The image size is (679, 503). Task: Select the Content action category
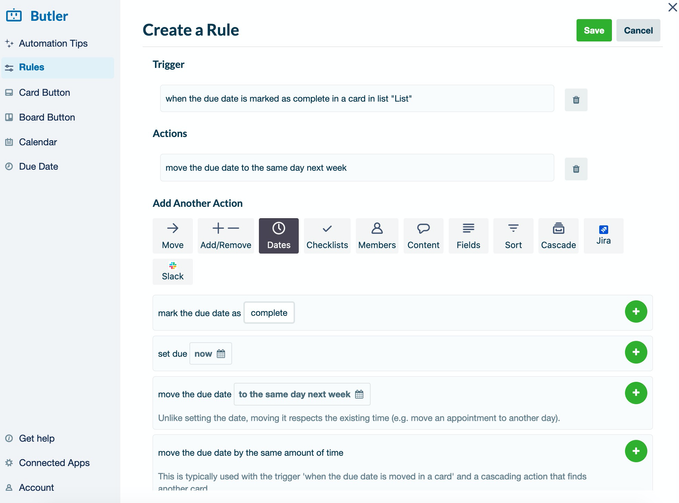point(423,236)
